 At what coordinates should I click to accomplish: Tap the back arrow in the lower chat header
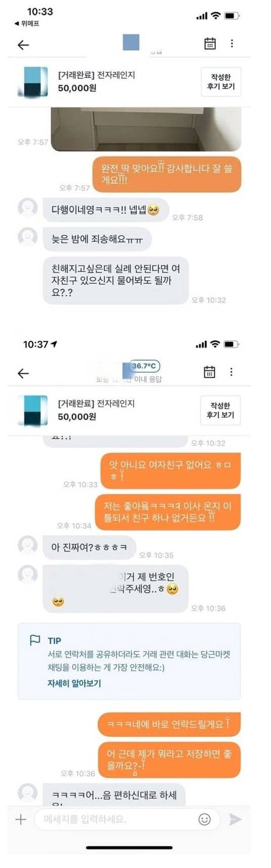tap(23, 373)
